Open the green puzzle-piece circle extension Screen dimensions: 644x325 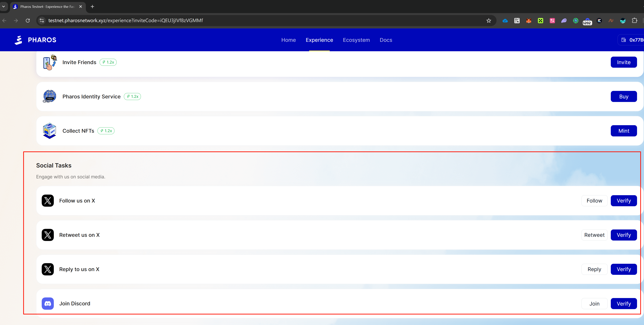(x=575, y=21)
